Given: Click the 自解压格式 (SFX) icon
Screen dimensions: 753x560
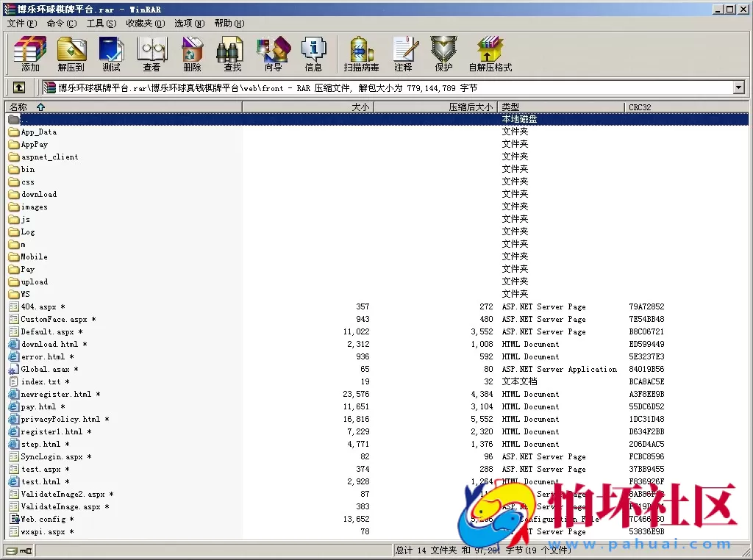Looking at the screenshot, I should point(489,54).
